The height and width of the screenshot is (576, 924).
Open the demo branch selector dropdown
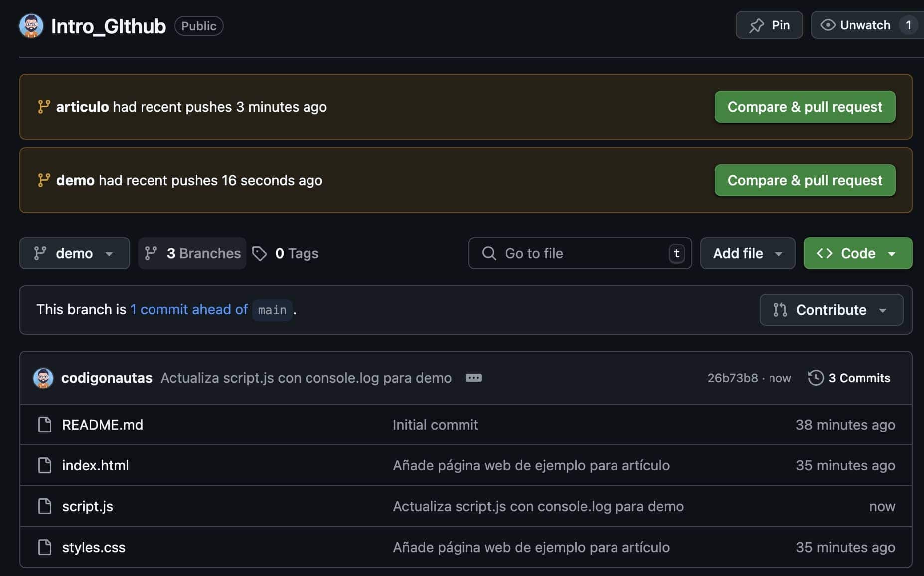(x=74, y=253)
